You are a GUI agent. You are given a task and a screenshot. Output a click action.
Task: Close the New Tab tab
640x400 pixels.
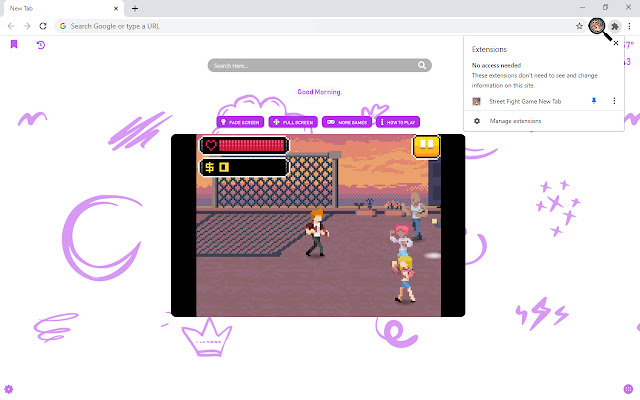(x=116, y=8)
